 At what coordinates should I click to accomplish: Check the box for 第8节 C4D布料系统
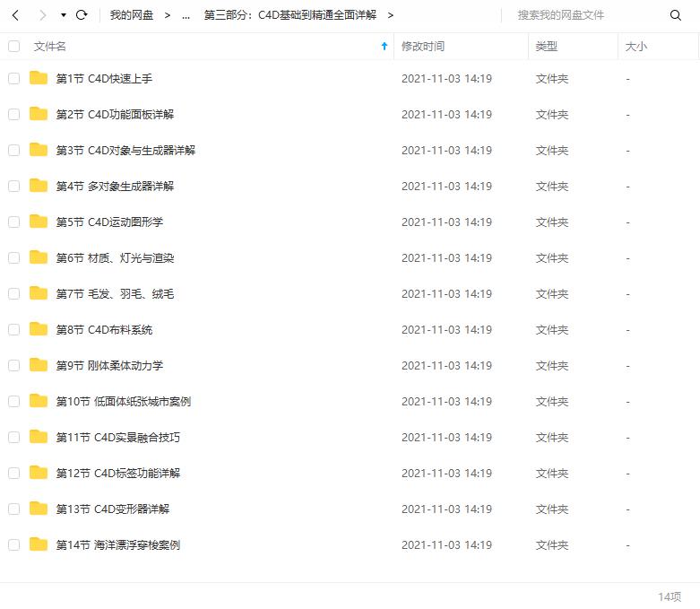[x=13, y=330]
